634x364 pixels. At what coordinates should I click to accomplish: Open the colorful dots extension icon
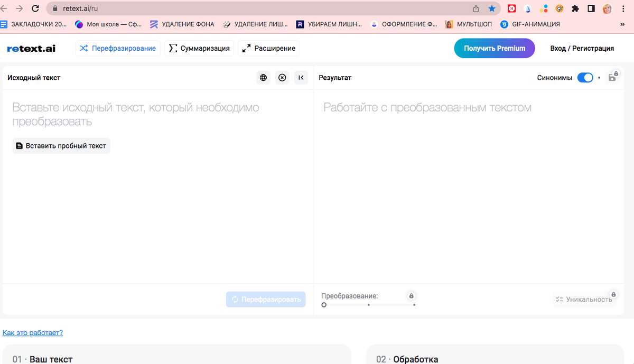coord(544,8)
